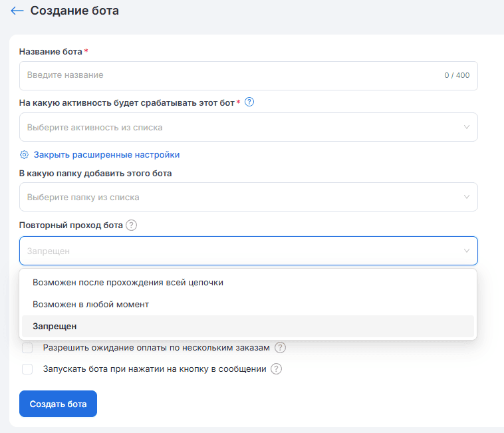Show help for button launch option
This screenshot has height=433, width=504.
(276, 369)
